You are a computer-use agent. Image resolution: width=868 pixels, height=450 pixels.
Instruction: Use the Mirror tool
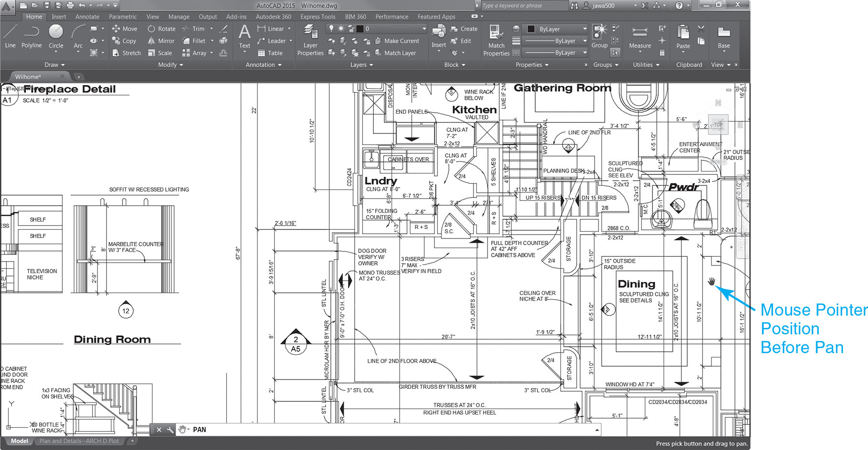pos(161,41)
